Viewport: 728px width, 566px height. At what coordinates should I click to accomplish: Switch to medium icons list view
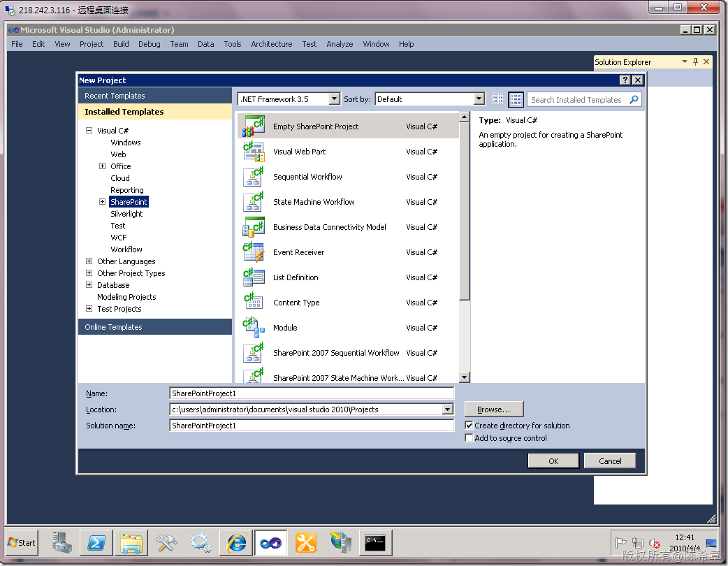coord(516,99)
